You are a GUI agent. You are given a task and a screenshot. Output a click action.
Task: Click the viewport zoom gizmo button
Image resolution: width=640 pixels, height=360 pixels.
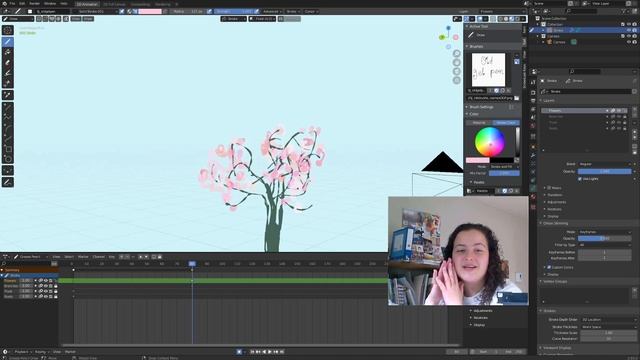tap(457, 53)
